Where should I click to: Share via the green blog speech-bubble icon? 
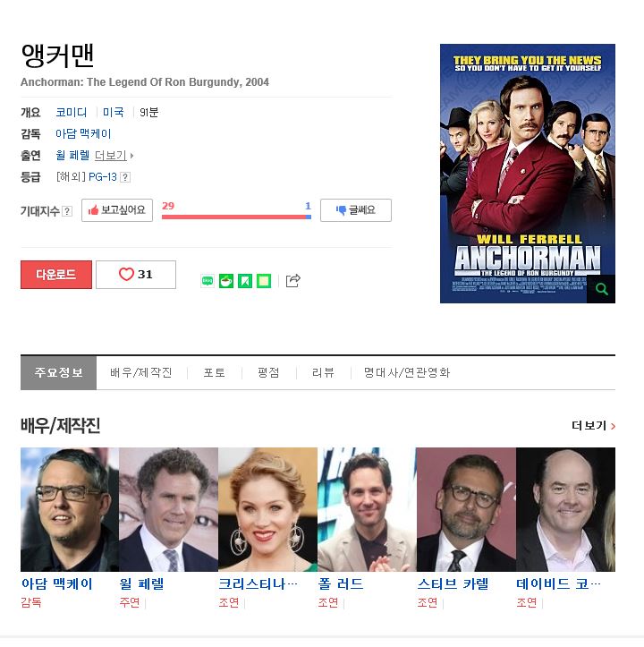point(208,281)
